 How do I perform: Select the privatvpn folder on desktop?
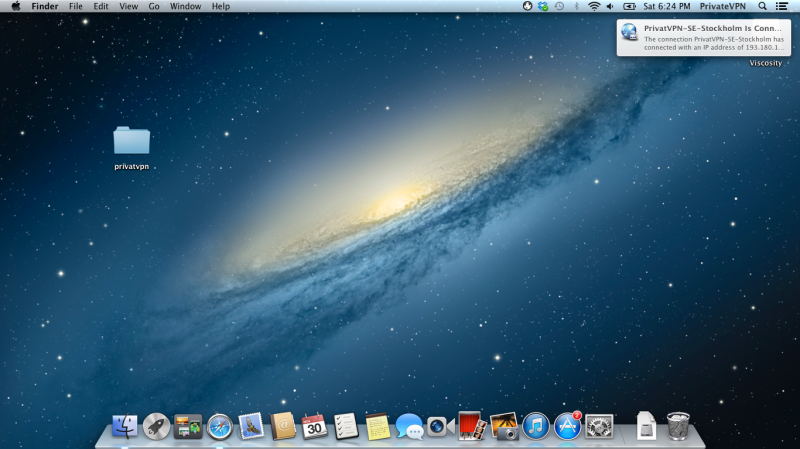coord(132,142)
